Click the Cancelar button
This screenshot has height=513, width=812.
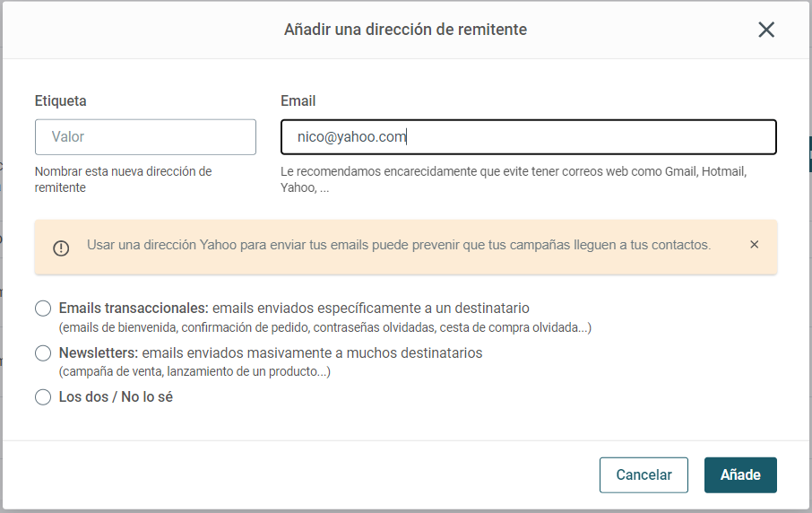(644, 474)
